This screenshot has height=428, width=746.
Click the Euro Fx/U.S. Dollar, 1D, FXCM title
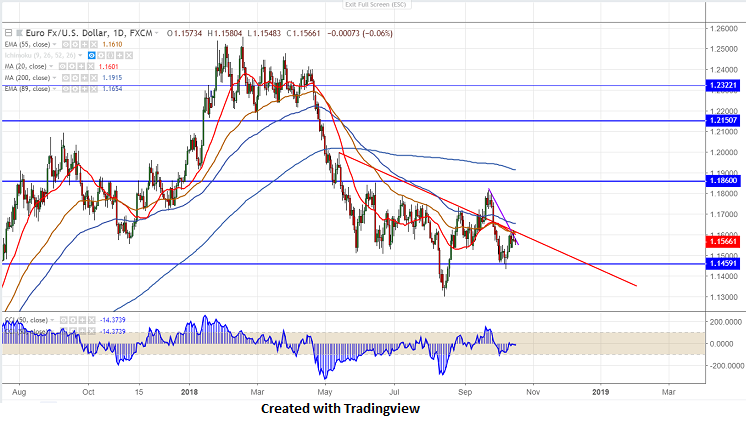click(x=89, y=33)
